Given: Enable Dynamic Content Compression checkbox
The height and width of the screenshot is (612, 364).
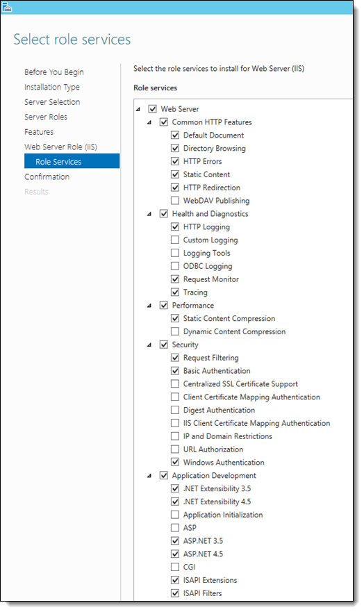Looking at the screenshot, I should [175, 331].
